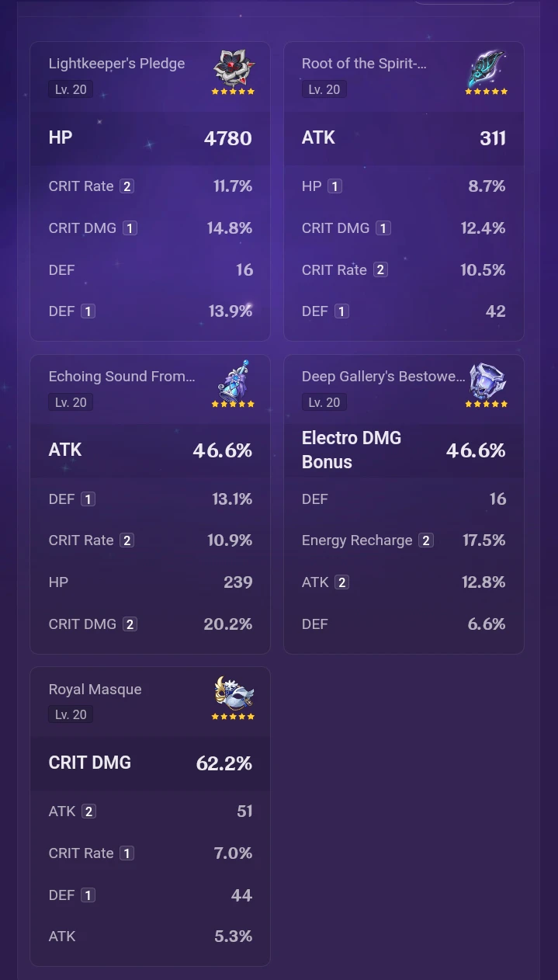Viewport: 558px width, 980px height.
Task: Click the Lv. 20 badge under Echoing Sound
Action: coord(71,402)
